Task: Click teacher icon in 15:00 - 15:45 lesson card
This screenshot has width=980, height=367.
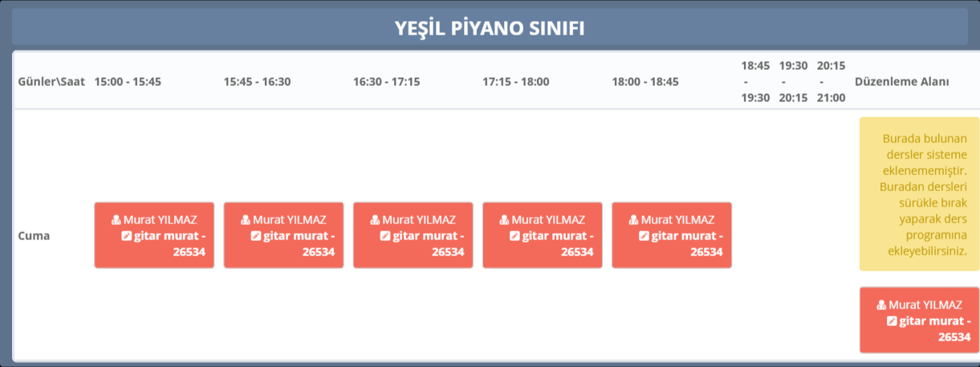Action: click(x=116, y=220)
